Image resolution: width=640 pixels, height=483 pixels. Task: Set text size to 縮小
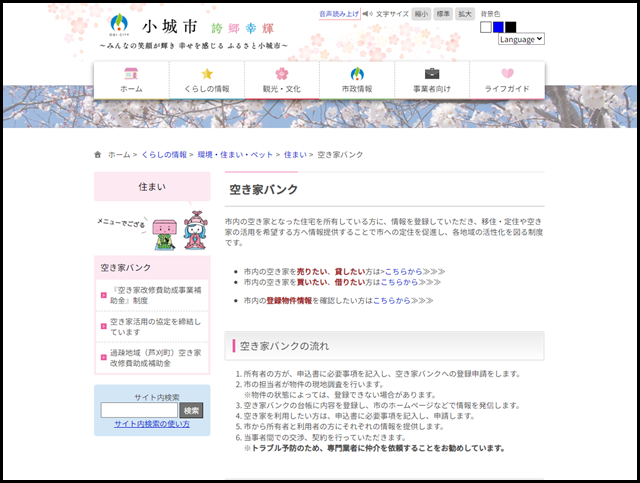pos(421,14)
